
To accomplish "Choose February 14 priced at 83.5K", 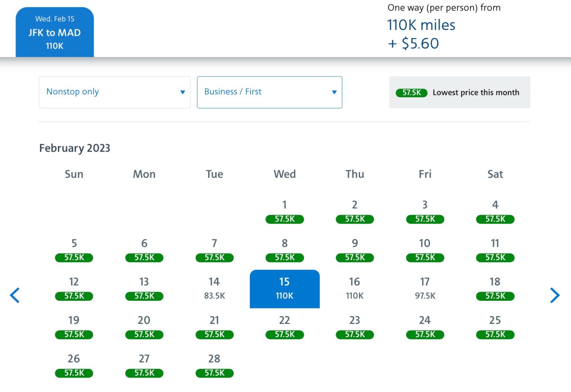I will 214,289.
